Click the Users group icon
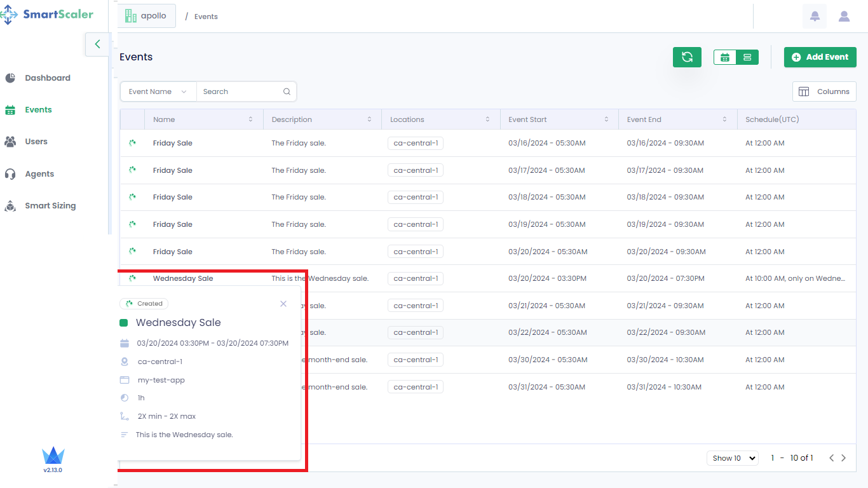Image resolution: width=868 pixels, height=488 pixels. point(10,142)
